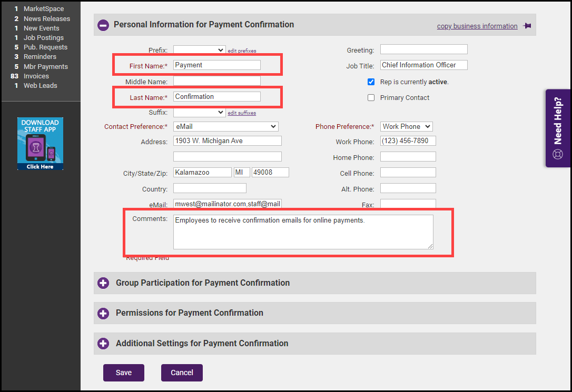Click the Save button
Image resolution: width=572 pixels, height=392 pixels.
click(124, 373)
